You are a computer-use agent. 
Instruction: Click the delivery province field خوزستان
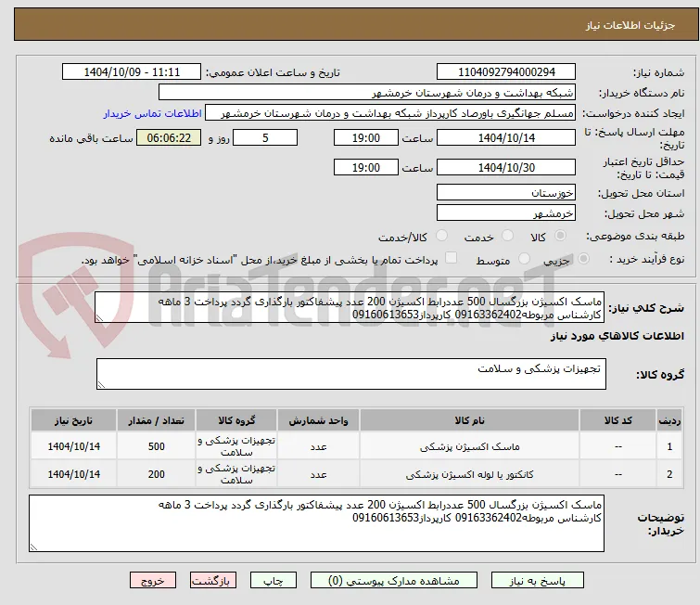(506, 193)
